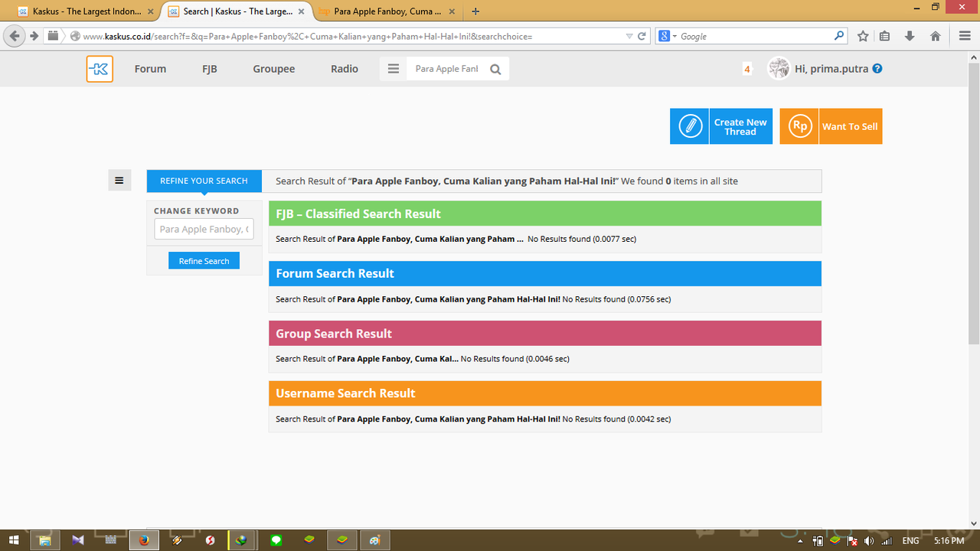Image resolution: width=980 pixels, height=551 pixels.
Task: Open the URL bar history dropdown arrow
Action: point(629,36)
